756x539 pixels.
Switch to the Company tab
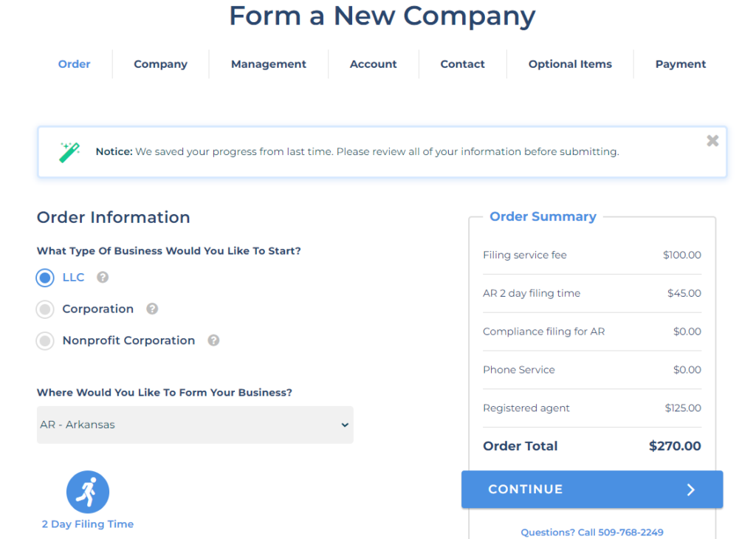coord(160,64)
